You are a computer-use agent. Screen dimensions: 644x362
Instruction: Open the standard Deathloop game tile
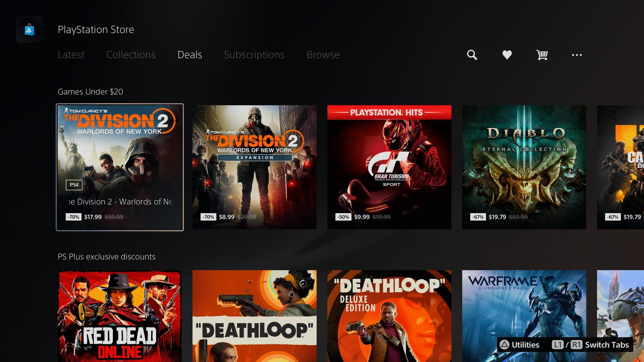254,316
